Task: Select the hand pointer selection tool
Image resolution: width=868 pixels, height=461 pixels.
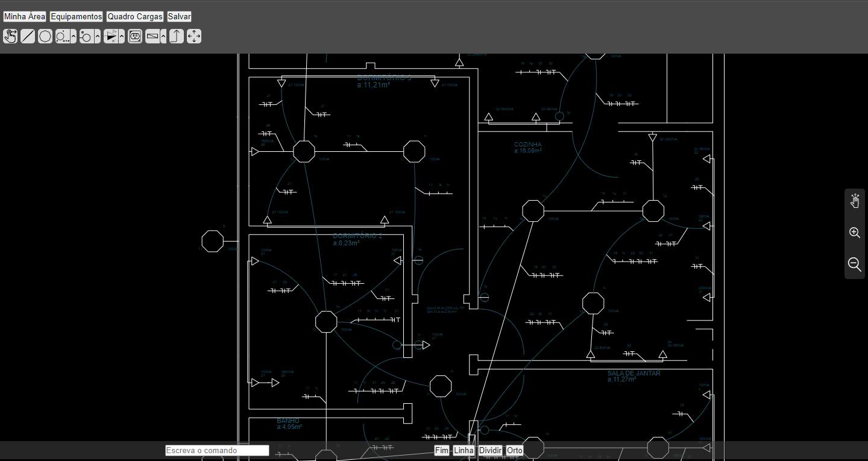Action: tap(10, 36)
